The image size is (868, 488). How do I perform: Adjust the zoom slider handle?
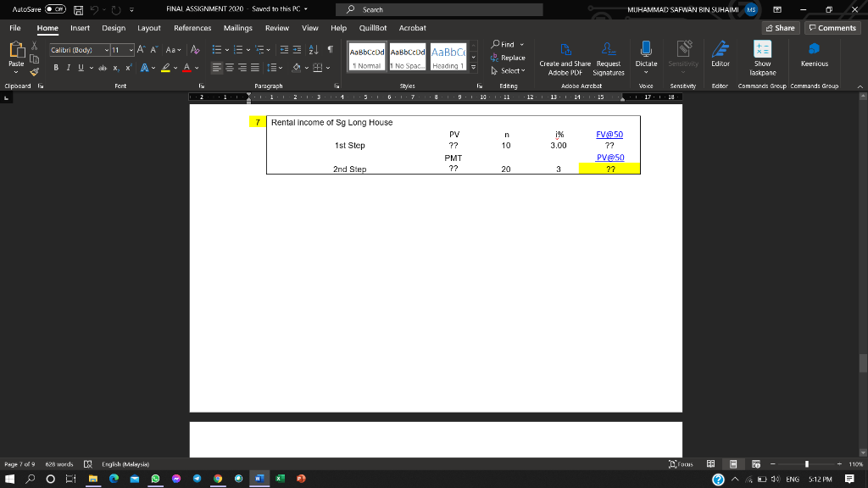point(807,463)
